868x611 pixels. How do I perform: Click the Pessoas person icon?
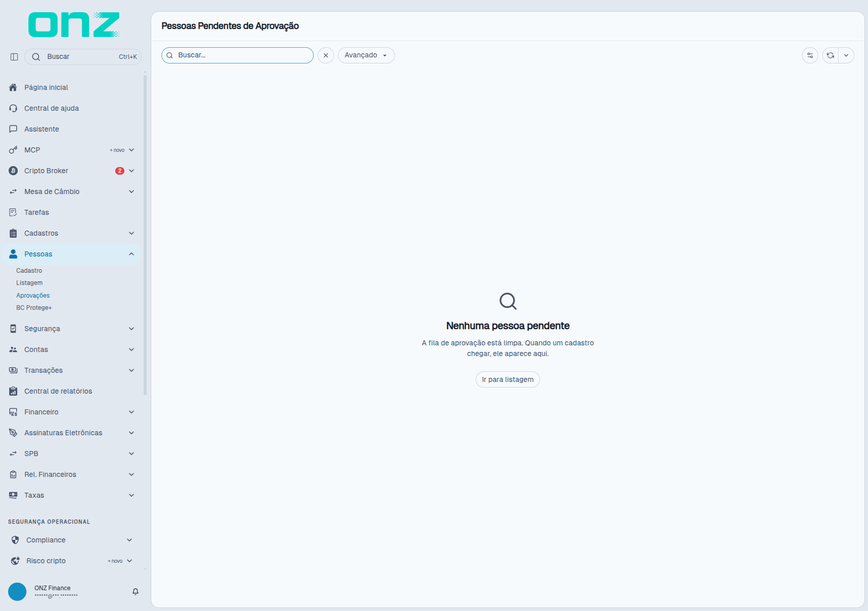coord(13,254)
